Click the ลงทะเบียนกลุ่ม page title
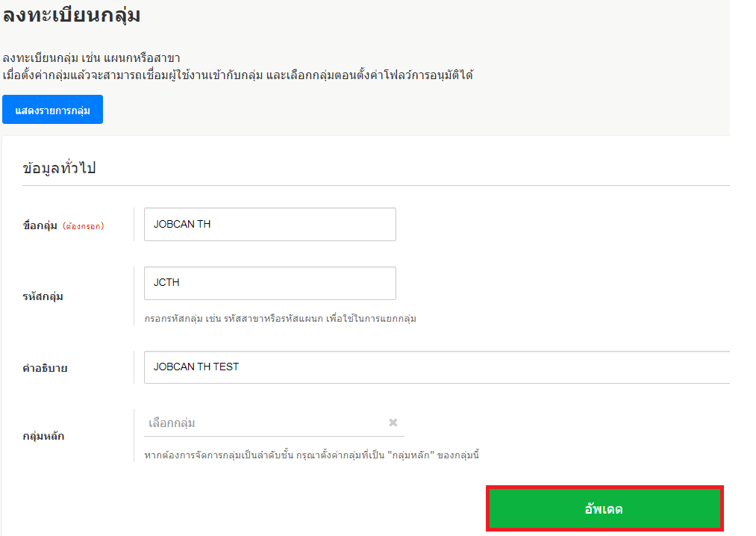Viewport: 756px width, 536px height. click(x=72, y=15)
